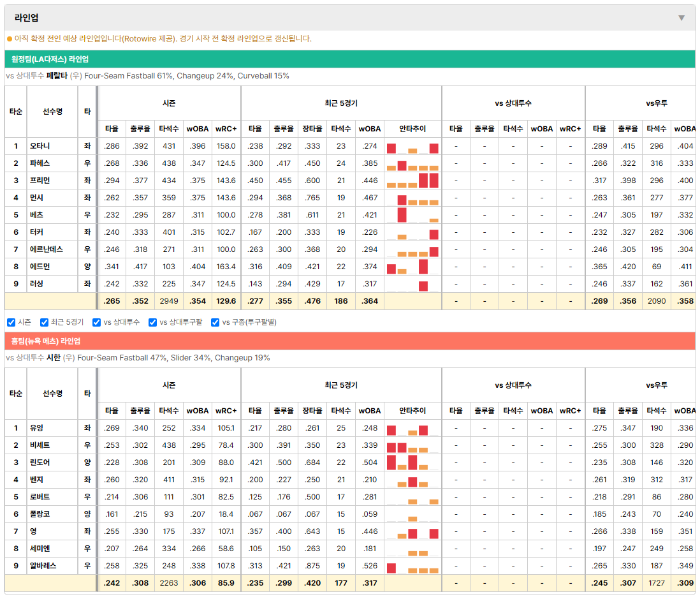
Task: Click the 린도어 hit trend bars
Action: coord(412,462)
